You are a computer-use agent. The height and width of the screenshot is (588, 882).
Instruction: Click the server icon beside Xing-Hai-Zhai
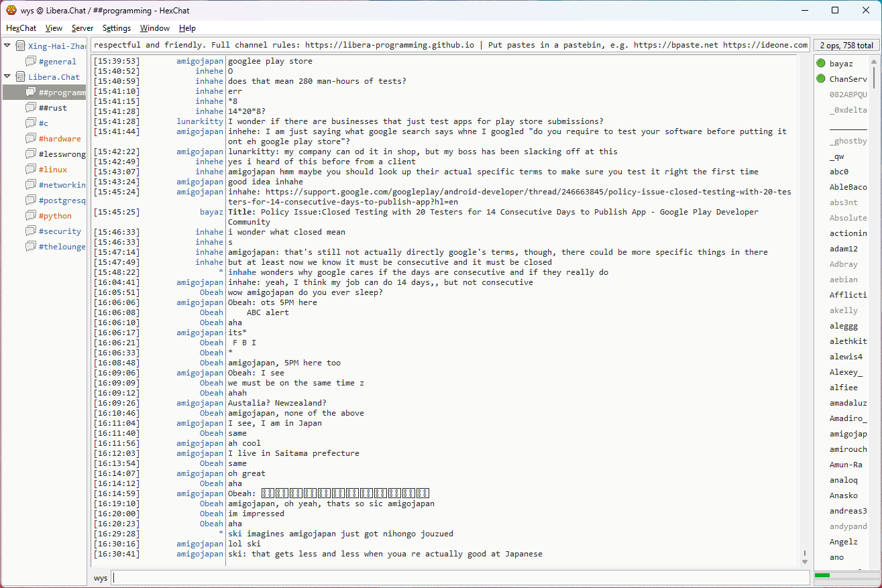coord(20,46)
